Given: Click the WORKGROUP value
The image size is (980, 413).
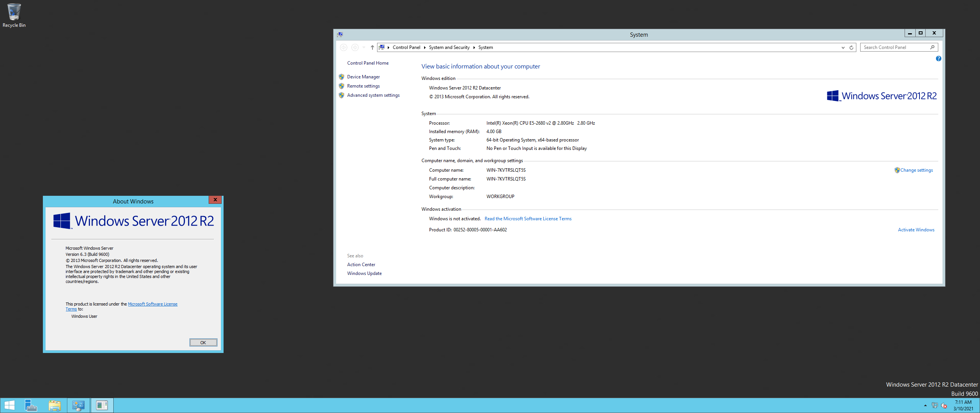Looking at the screenshot, I should (x=500, y=197).
